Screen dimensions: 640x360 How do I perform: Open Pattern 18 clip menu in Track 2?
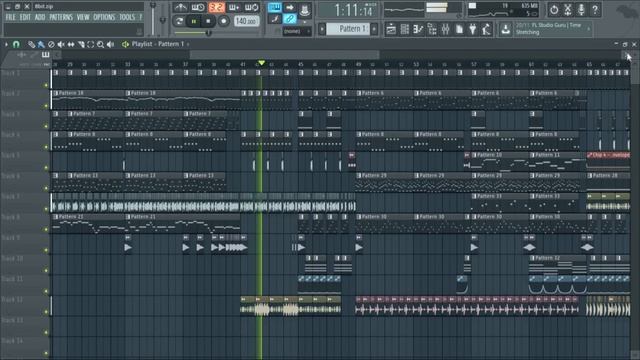pos(56,93)
